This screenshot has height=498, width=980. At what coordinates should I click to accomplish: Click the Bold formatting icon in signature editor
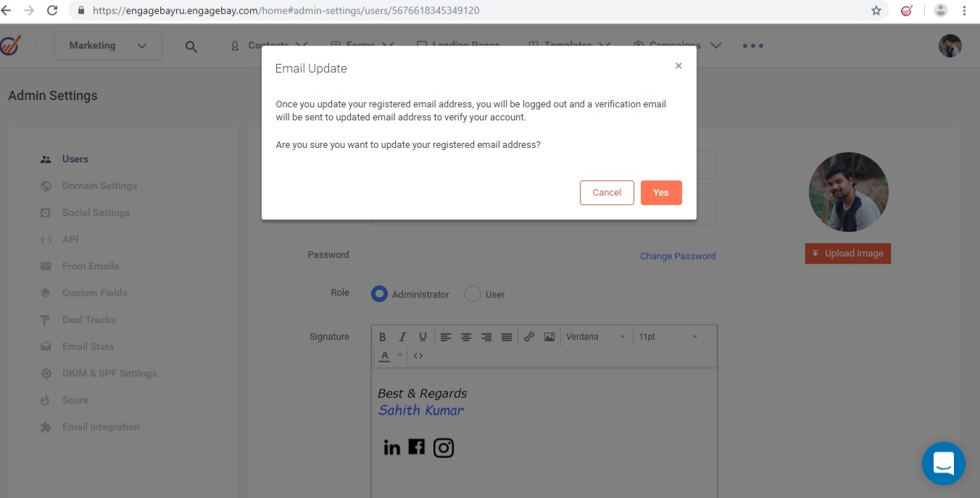tap(383, 337)
